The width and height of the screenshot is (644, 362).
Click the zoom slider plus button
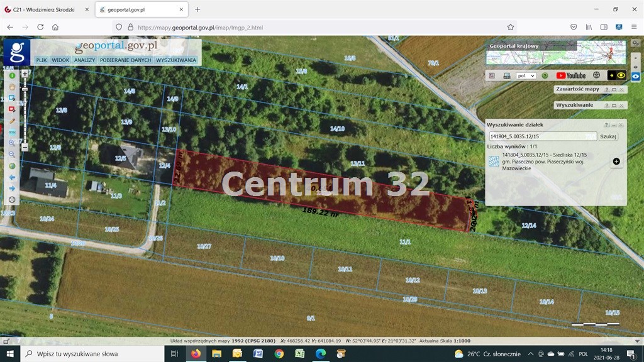[x=25, y=74]
